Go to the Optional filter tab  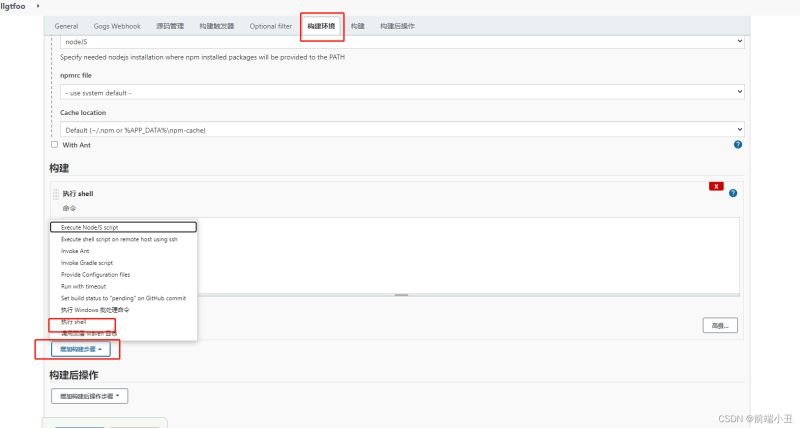[x=271, y=25]
